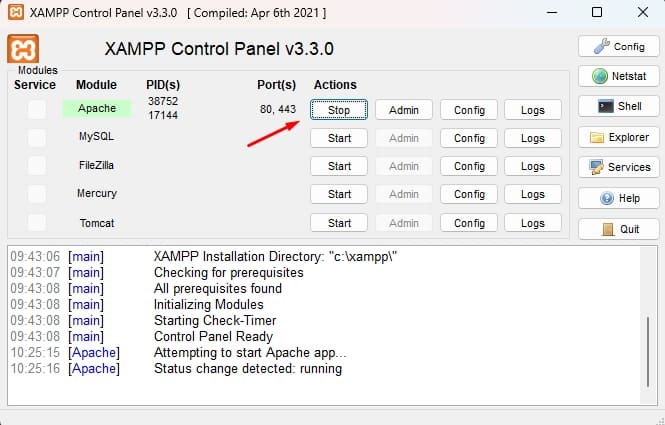The width and height of the screenshot is (665, 425).
Task: Toggle the Tomcat service checkbox
Action: 36,222
